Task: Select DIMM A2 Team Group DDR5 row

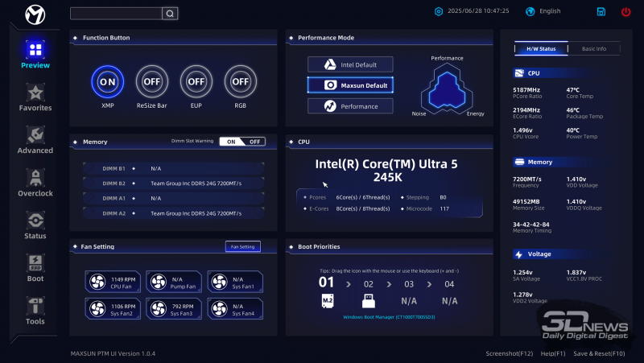Action: (x=173, y=213)
